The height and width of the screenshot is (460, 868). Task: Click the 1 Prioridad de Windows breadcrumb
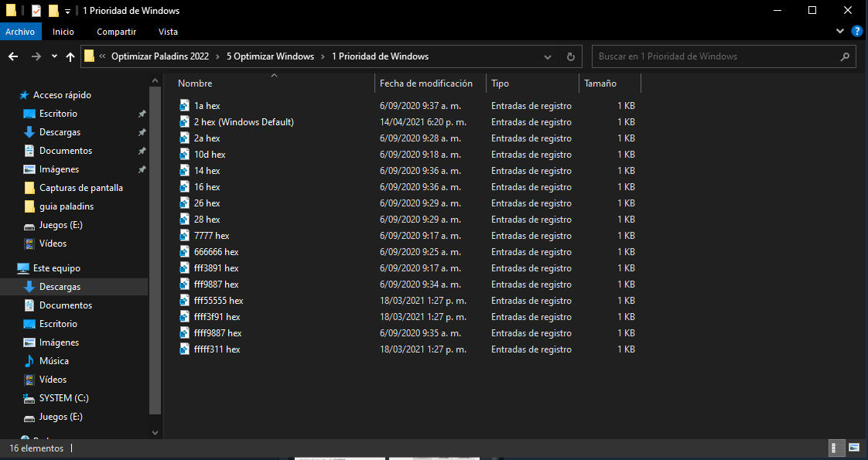[381, 56]
